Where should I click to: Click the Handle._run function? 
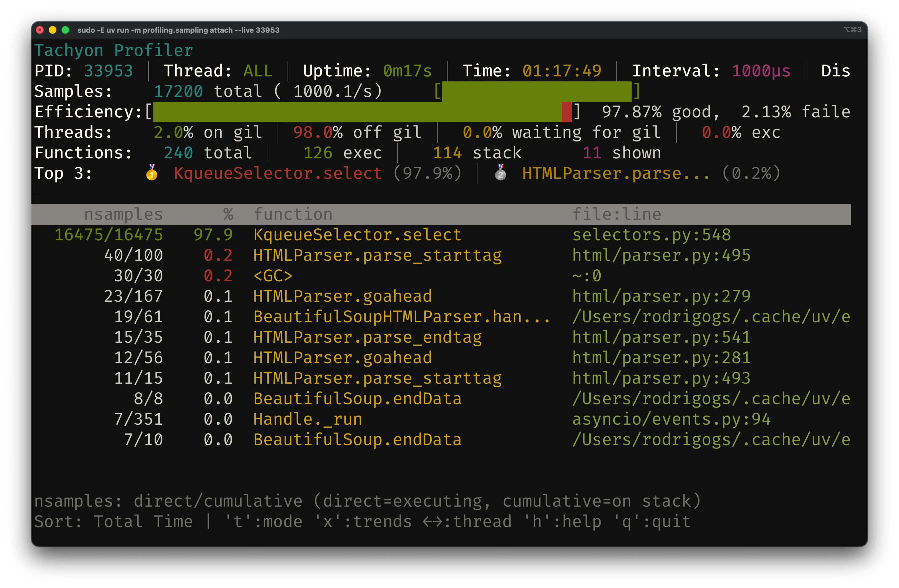click(x=308, y=419)
